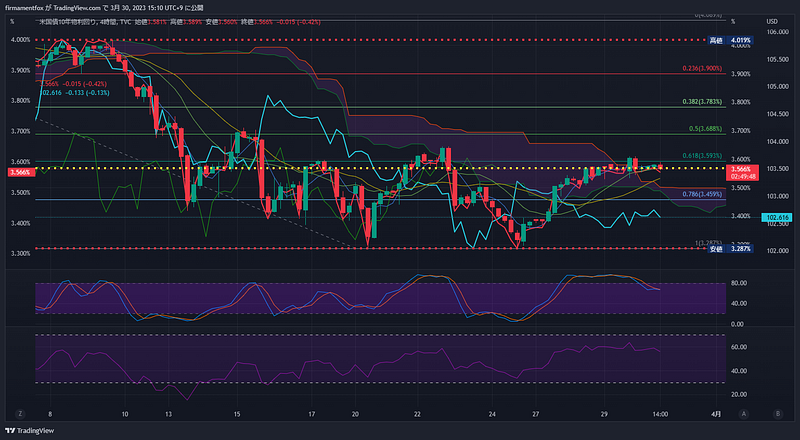Click 80.00 level on stochastic pane scale
800x440 pixels.
tap(738, 283)
